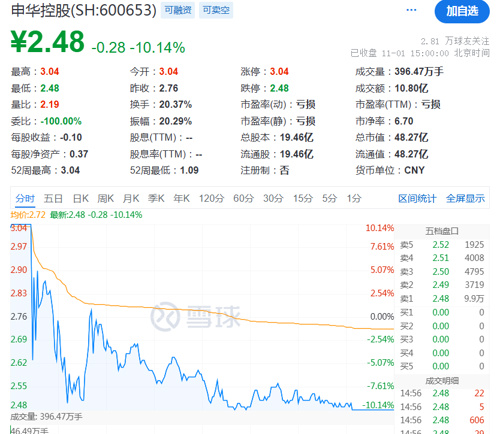Click the 最新:2.48 label above the chart
This screenshot has width=500, height=434.
pos(96,215)
